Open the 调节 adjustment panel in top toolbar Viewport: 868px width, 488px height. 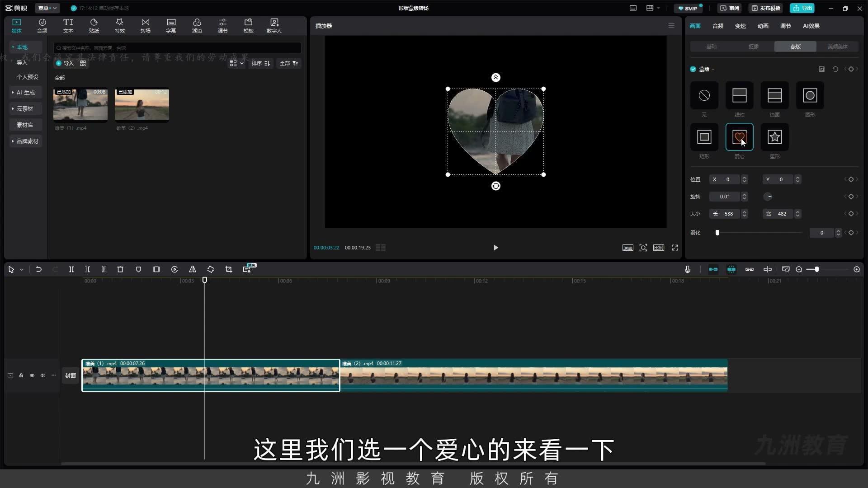(x=222, y=26)
